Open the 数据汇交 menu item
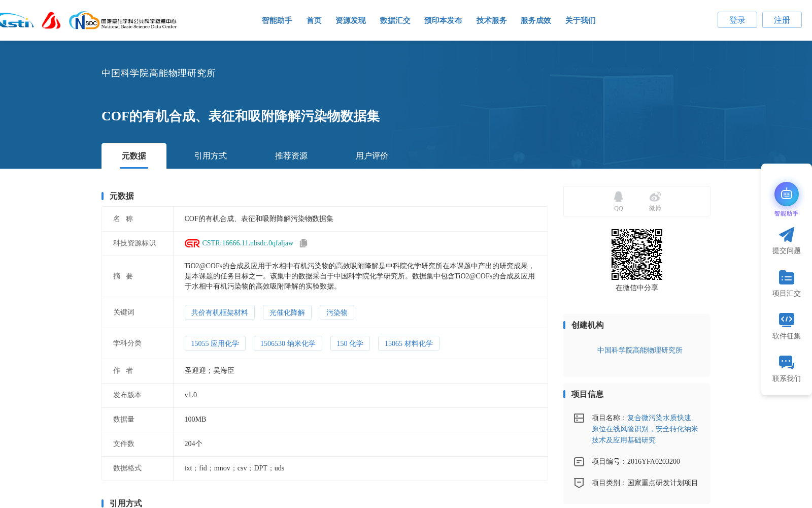Screen dimensions: 812x508 click(x=395, y=20)
